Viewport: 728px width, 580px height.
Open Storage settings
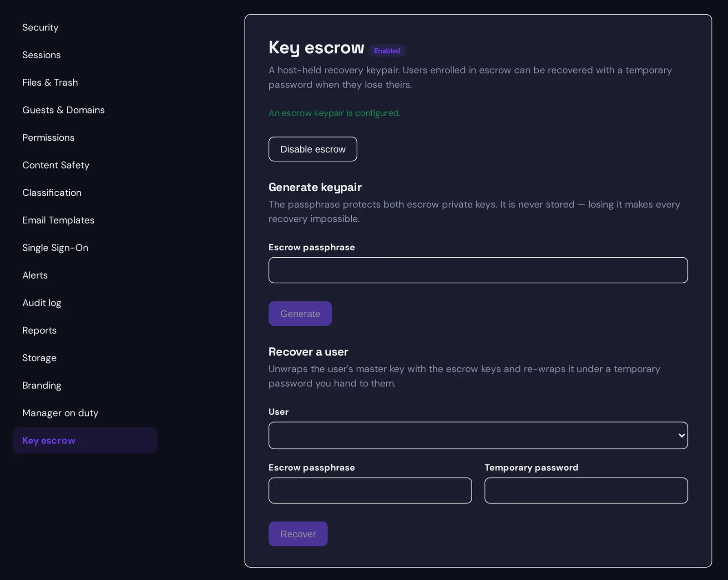coord(85,358)
